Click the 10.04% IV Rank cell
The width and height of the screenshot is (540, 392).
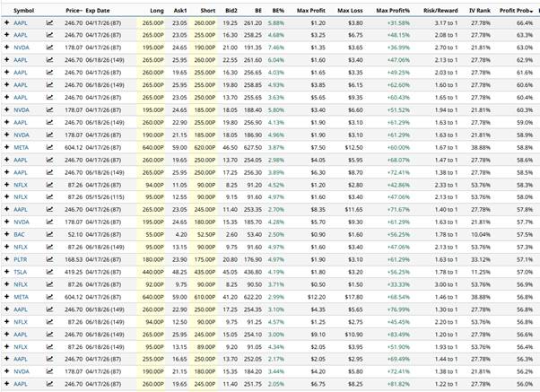click(x=481, y=235)
